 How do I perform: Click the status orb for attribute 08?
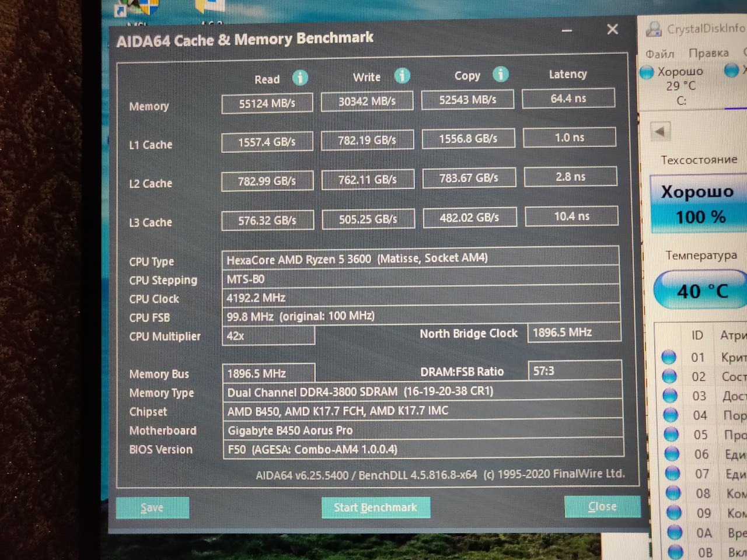click(x=673, y=494)
